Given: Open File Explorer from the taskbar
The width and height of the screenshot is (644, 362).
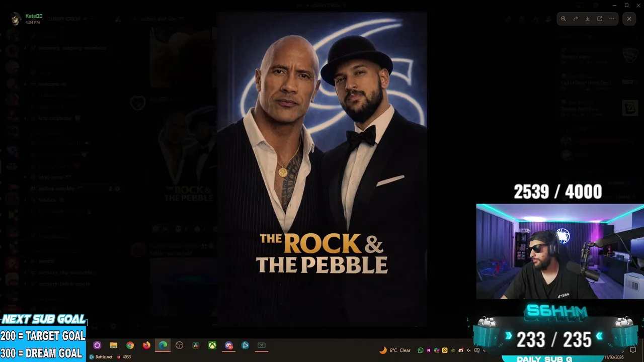Looking at the screenshot, I should pos(114,345).
